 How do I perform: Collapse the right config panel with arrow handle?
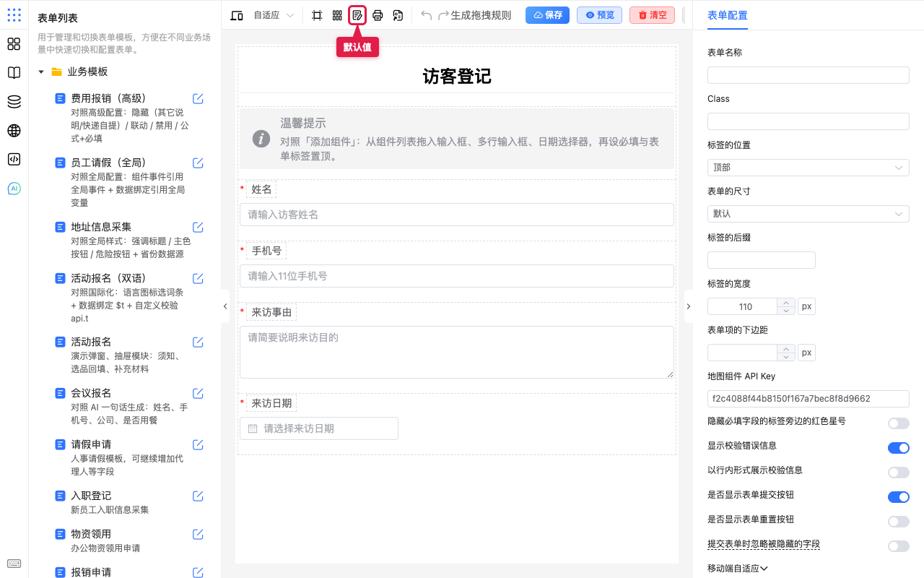point(688,306)
